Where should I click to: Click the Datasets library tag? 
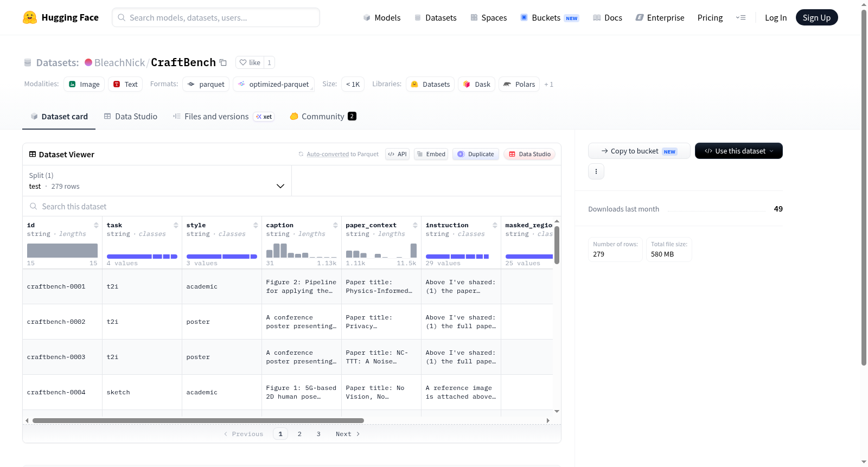[430, 84]
